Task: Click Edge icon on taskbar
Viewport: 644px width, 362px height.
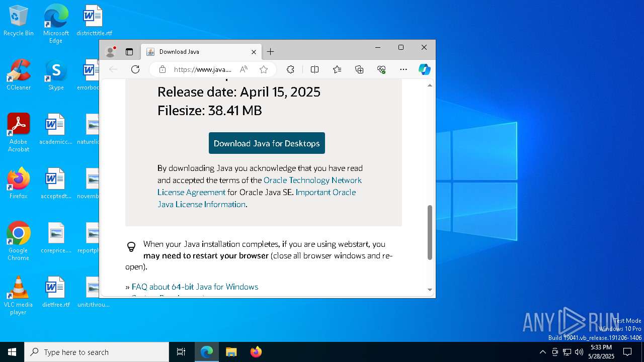Action: (207, 352)
